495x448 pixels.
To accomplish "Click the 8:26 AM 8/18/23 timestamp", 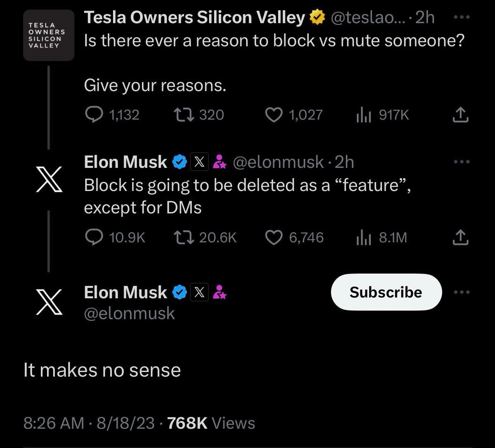I will (89, 423).
